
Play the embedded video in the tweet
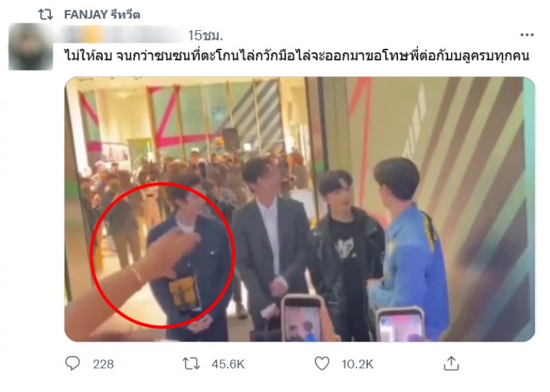[x=300, y=209]
